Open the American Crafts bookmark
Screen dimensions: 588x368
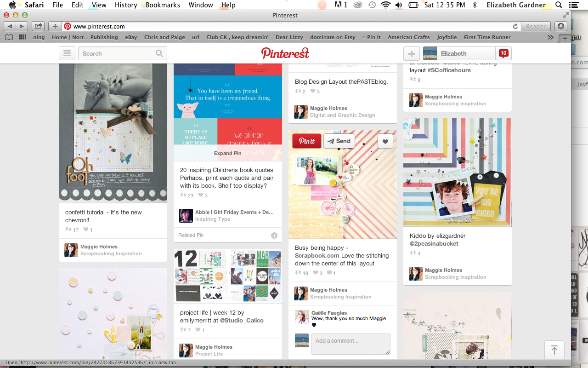click(409, 37)
